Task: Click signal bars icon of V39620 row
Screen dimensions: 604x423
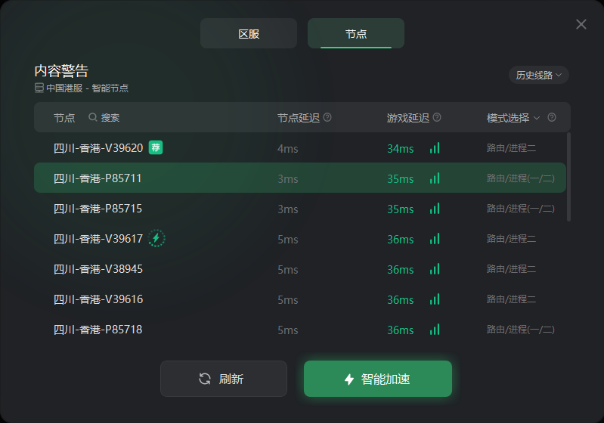Action: pyautogui.click(x=435, y=148)
